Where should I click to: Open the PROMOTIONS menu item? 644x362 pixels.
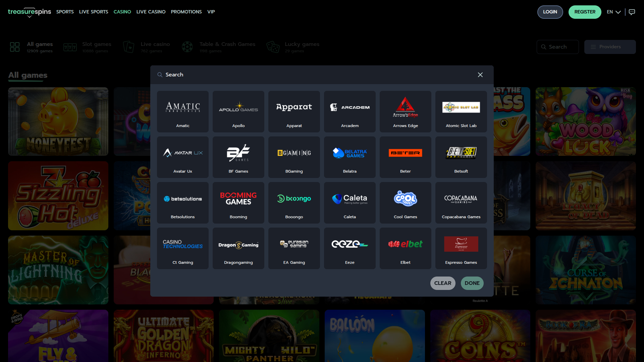coord(186,12)
